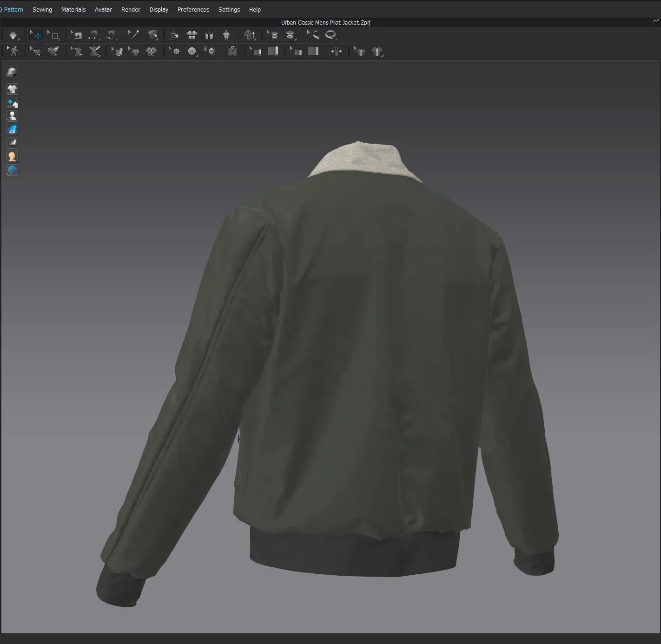Toggle avatar visibility eye icon
The width and height of the screenshot is (661, 644).
(x=12, y=116)
